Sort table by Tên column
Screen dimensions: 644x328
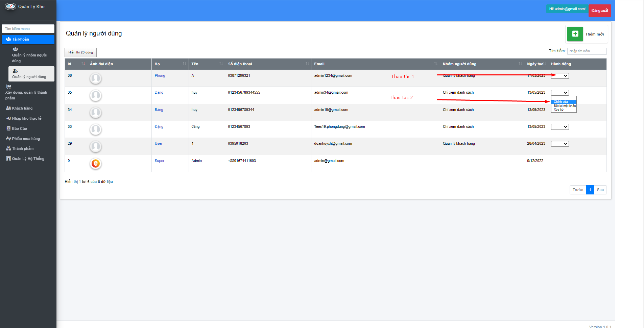click(207, 64)
